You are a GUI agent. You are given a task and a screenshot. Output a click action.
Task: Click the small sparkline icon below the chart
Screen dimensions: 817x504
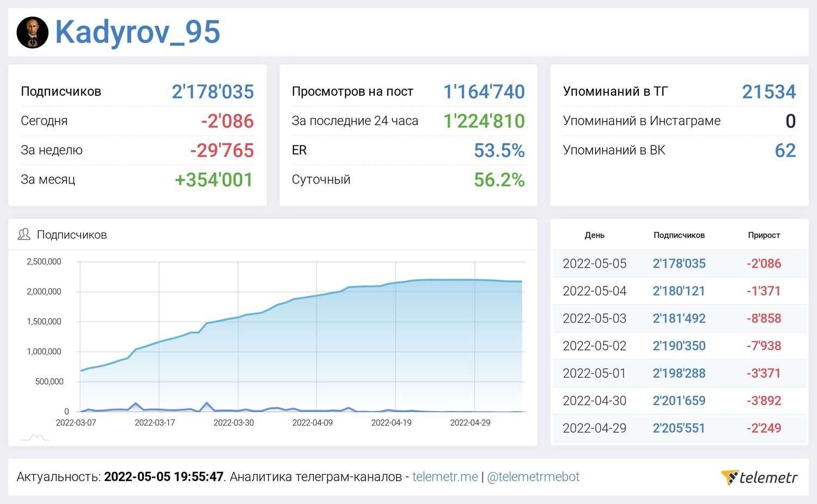click(x=35, y=437)
